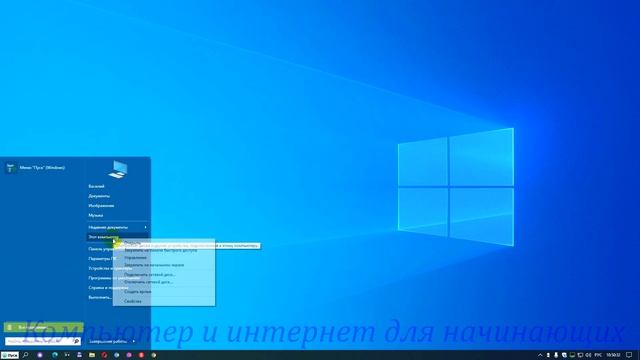This screenshot has height=360, width=640.
Task: Expand the shutdown options arrow
Action: [133, 341]
